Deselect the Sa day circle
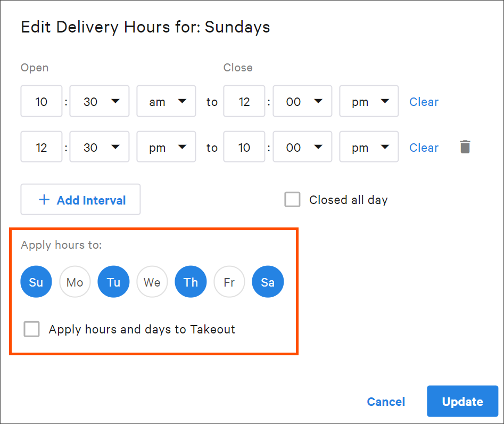The image size is (504, 424). click(x=268, y=282)
